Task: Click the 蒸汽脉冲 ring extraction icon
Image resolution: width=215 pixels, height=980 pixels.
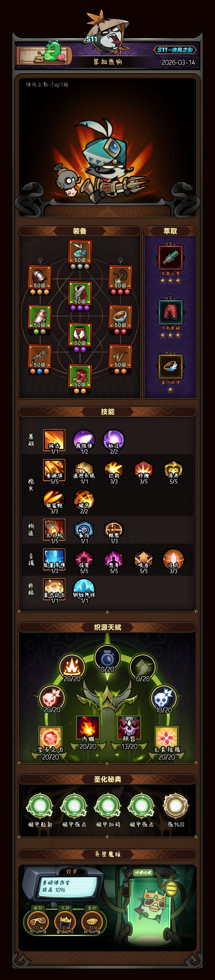Action: click(x=171, y=367)
